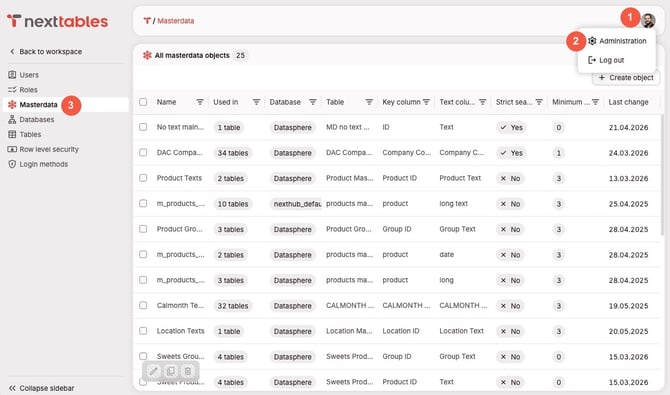Open the Tables sidebar section
Viewport: 670px width, 395px height.
[25, 134]
